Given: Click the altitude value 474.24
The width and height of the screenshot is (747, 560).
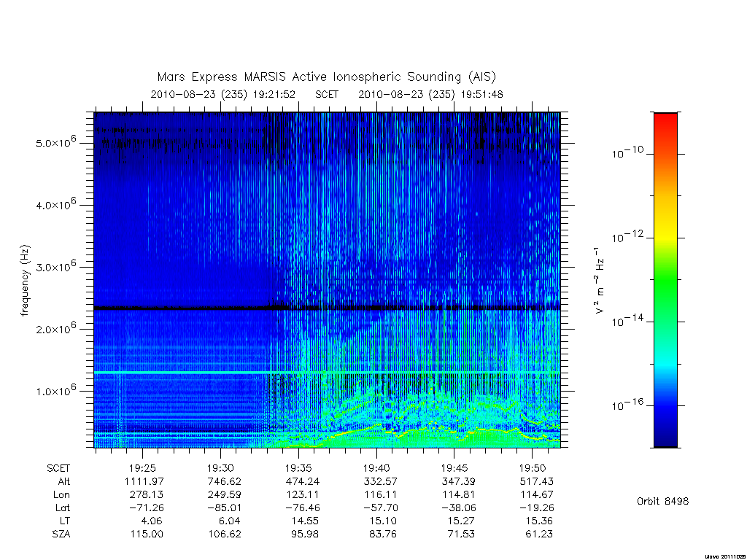Looking at the screenshot, I should 302,481.
